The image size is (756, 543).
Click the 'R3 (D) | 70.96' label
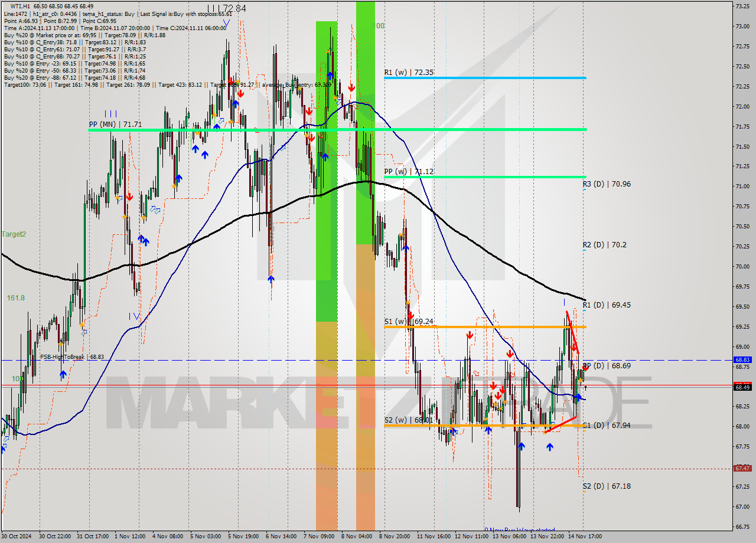click(x=607, y=184)
